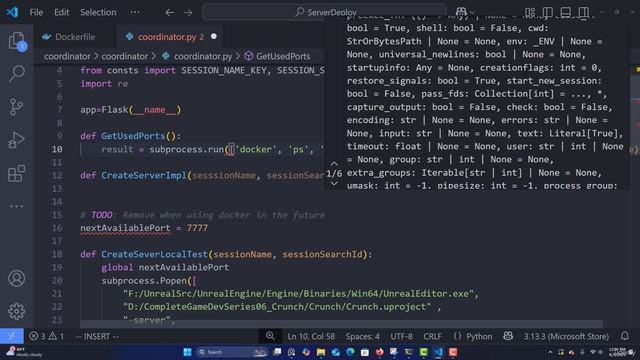Click the unsaved dot on the coordinator.py tab
This screenshot has height=360, width=640.
tap(213, 36)
